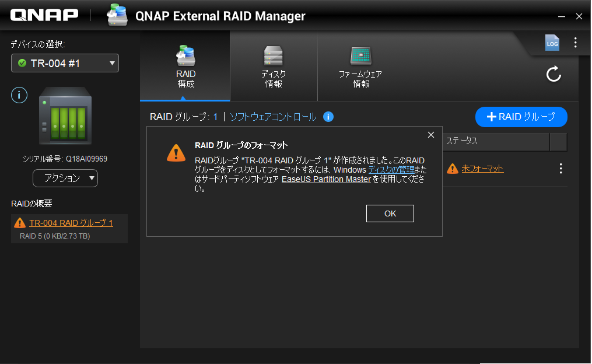Click the 未フォーマット status link
592x364 pixels.
pos(482,169)
